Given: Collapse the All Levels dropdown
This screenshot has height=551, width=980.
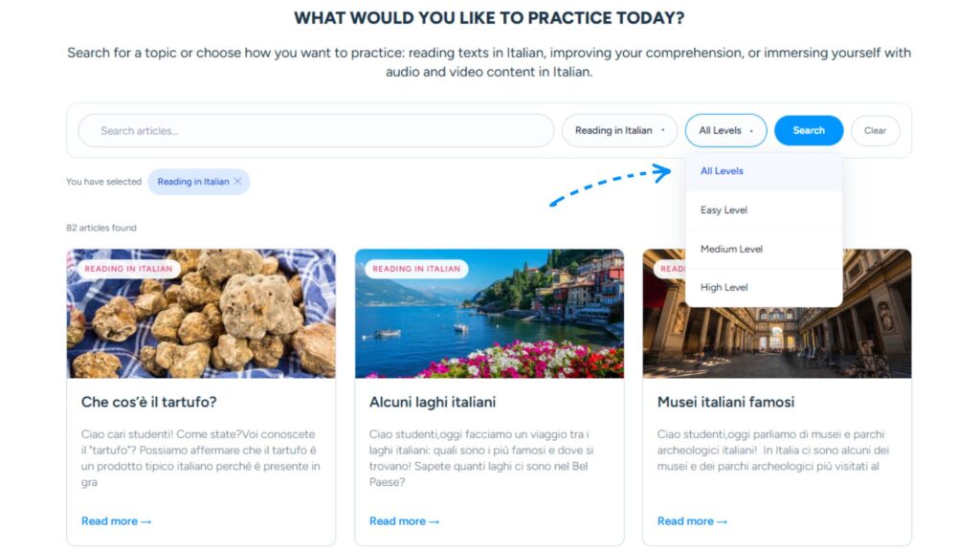Looking at the screenshot, I should click(x=725, y=130).
